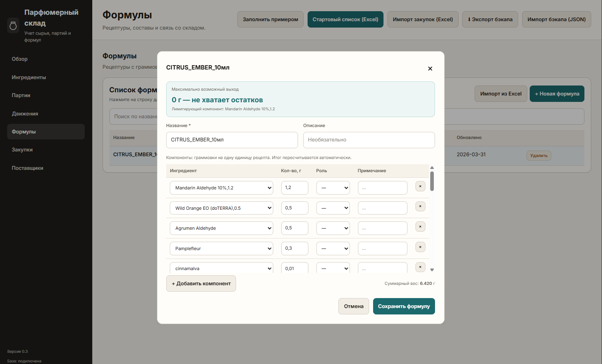This screenshot has width=602, height=364.
Task: Delete the Pamplefleur component row
Action: pyautogui.click(x=420, y=247)
